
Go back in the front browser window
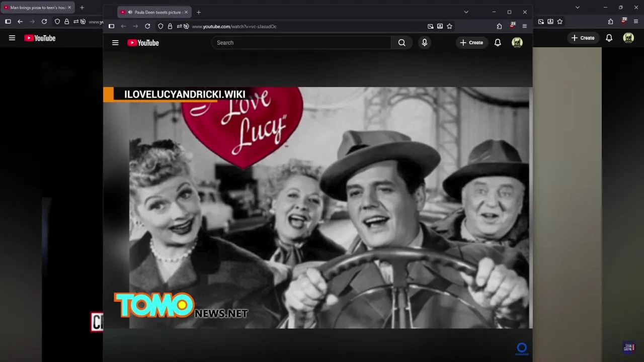click(123, 26)
